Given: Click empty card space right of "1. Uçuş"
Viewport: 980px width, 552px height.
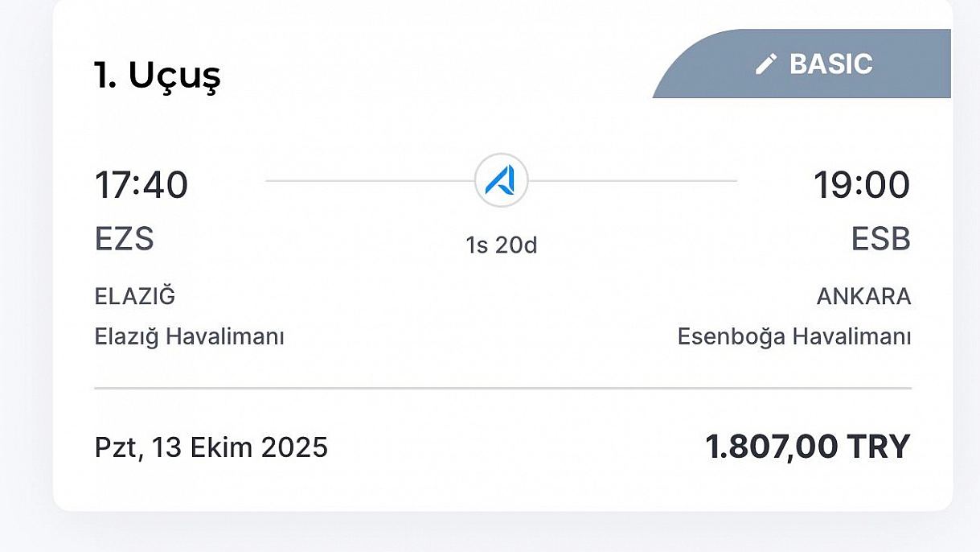Looking at the screenshot, I should 434,75.
